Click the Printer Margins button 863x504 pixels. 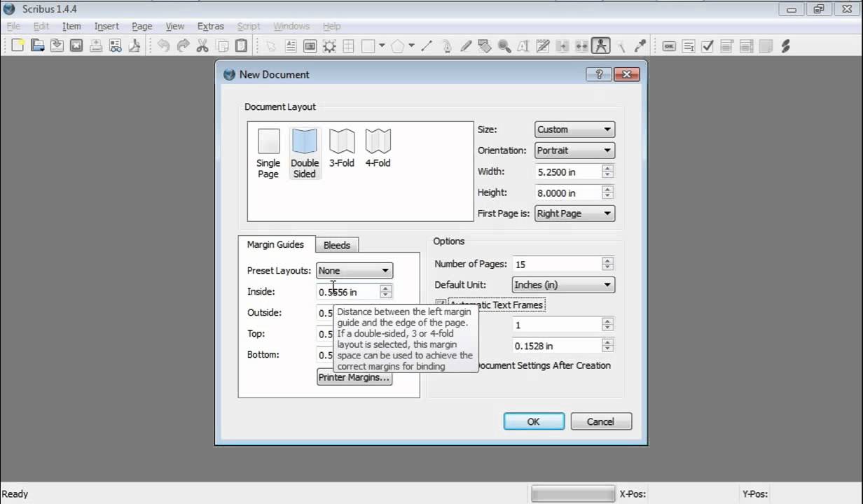(354, 377)
